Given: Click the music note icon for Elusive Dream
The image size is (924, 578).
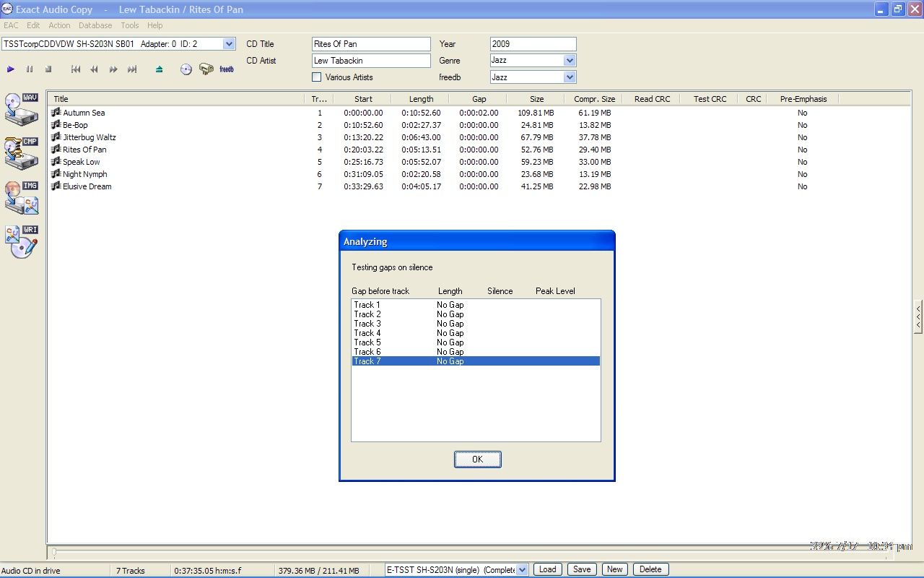Looking at the screenshot, I should tap(56, 186).
